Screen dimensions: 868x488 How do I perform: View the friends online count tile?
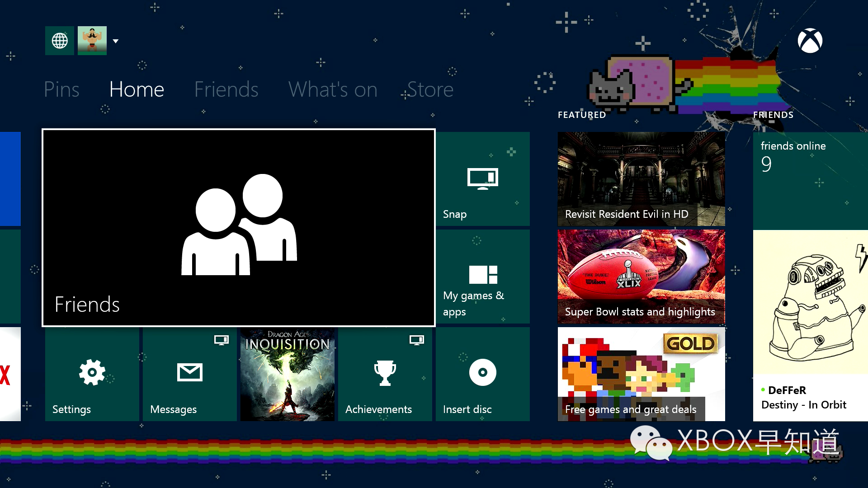click(810, 181)
